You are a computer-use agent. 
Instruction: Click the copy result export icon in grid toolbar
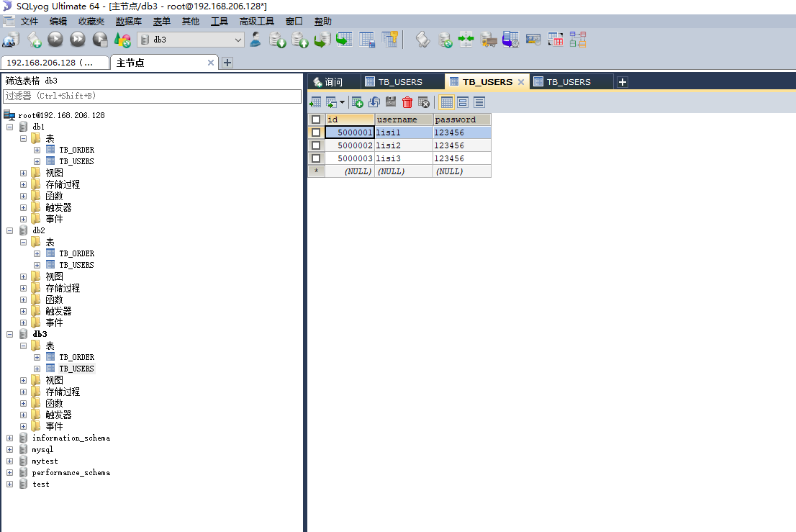[x=331, y=102]
